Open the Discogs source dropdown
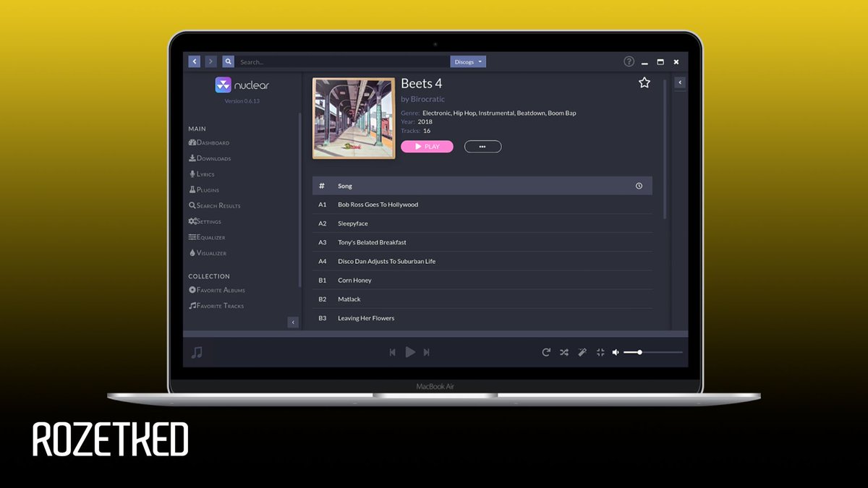868x488 pixels. pyautogui.click(x=468, y=61)
